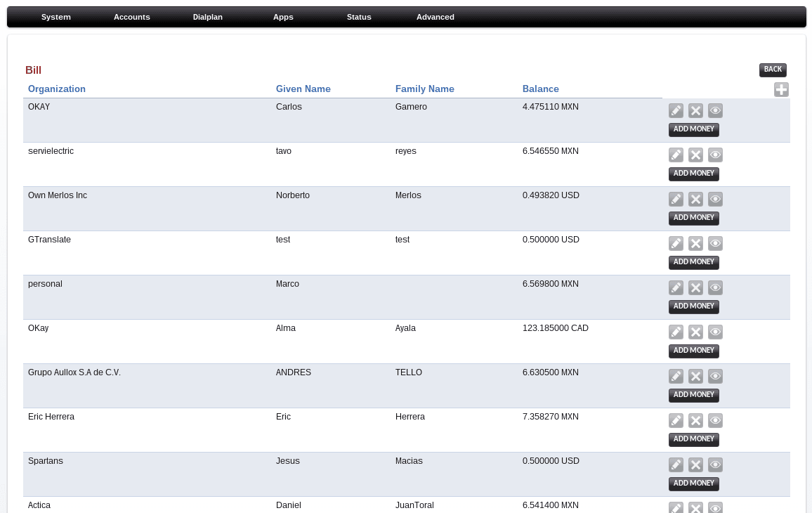Click the pencil icon for Grupo Aullox
This screenshot has height=513, width=812.
coord(676,377)
